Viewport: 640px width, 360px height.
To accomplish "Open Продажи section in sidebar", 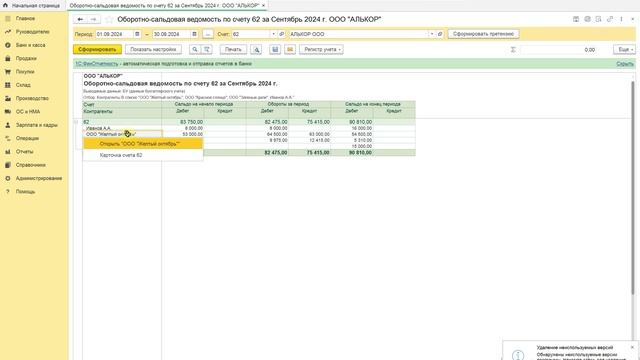I will point(26,58).
